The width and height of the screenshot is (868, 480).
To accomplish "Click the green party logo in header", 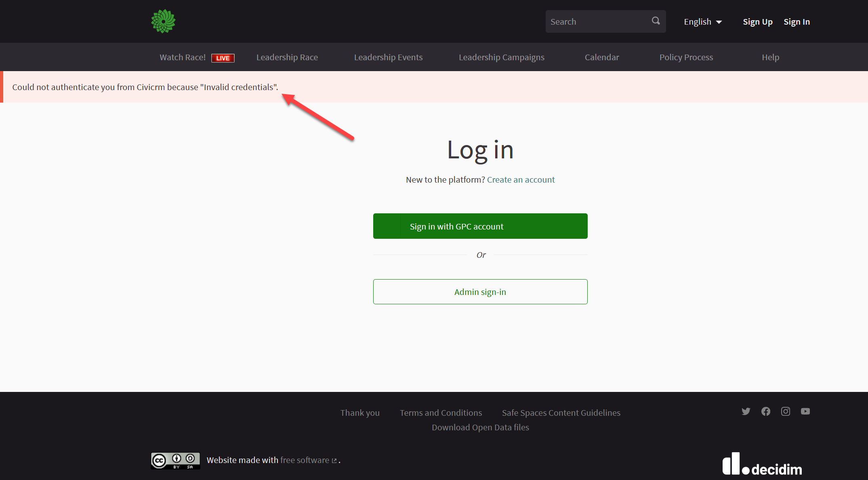I will pos(163,21).
